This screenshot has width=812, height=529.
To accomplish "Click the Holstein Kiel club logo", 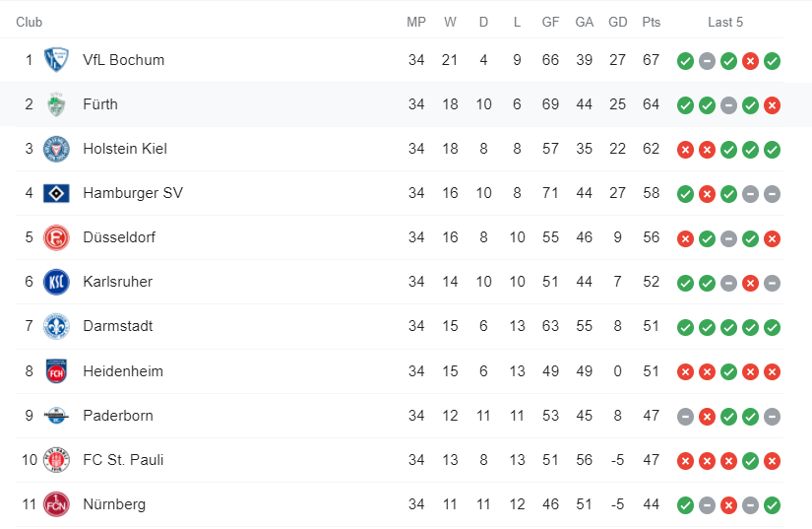I will tap(56, 149).
